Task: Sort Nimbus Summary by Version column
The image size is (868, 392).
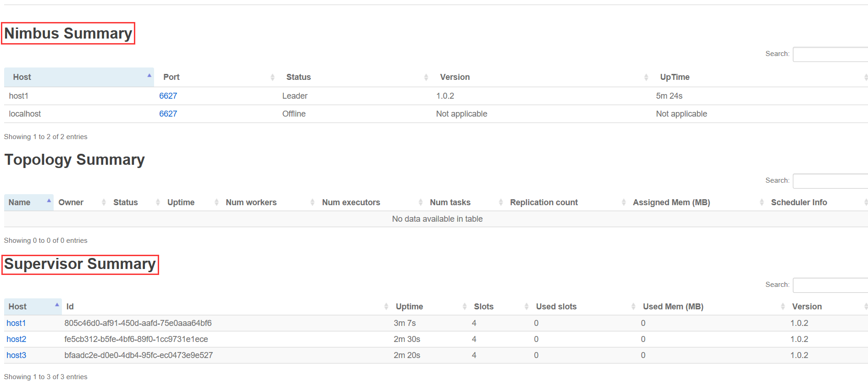Action: pyautogui.click(x=454, y=77)
